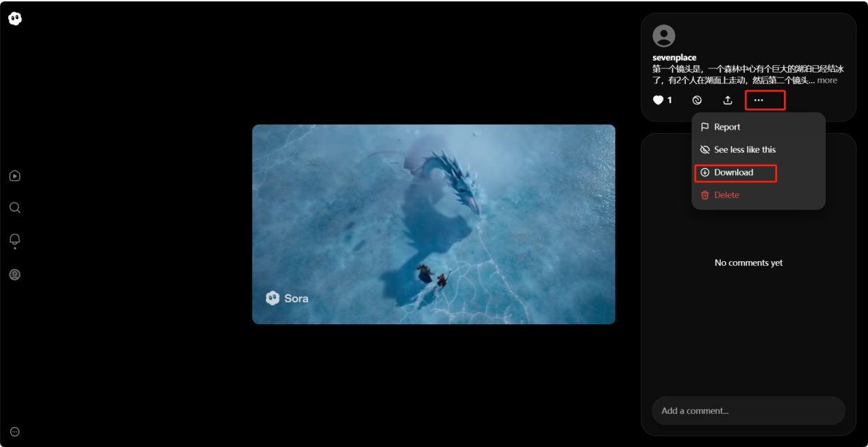Open the sevenplace username link
The width and height of the screenshot is (868, 447).
point(675,58)
